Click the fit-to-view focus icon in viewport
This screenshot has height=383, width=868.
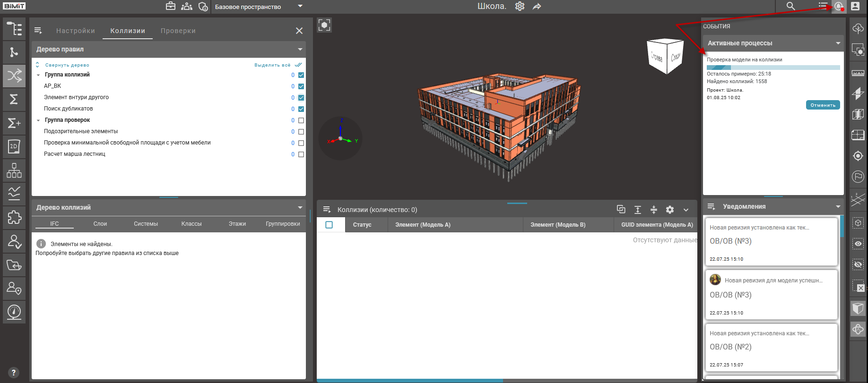[x=324, y=25]
